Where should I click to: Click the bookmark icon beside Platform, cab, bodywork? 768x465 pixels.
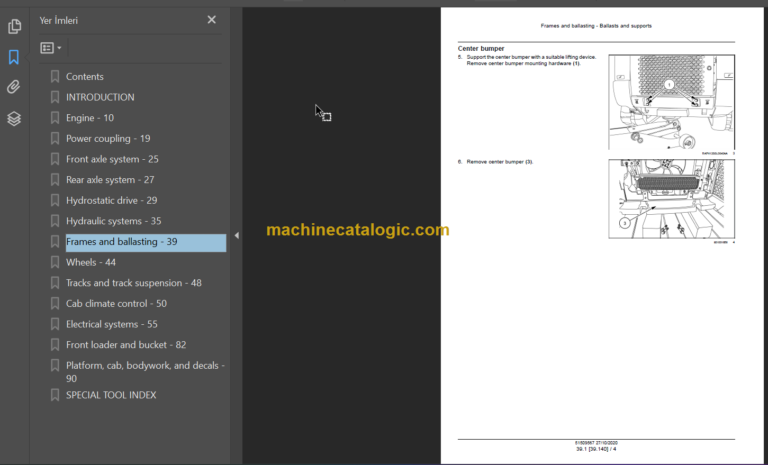(55, 366)
